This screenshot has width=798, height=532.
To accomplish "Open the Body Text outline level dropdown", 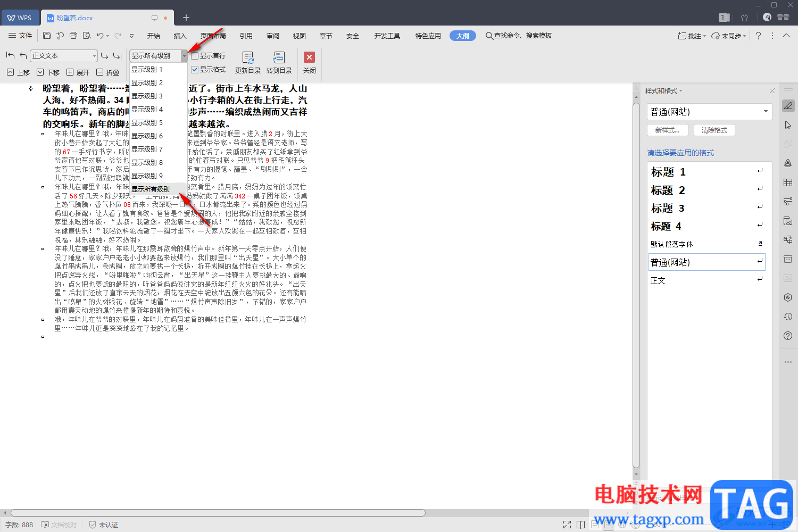I will (x=94, y=55).
